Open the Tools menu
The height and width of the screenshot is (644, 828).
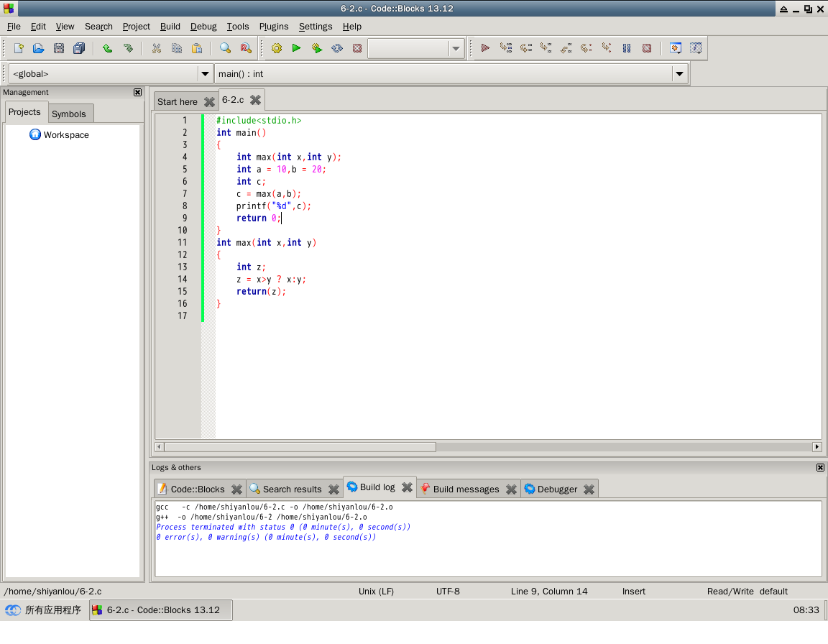238,27
